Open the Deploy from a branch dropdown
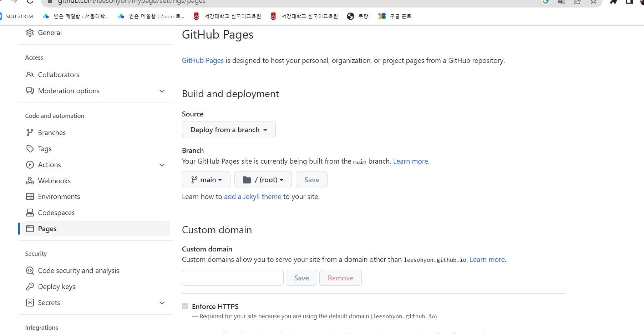This screenshot has width=644, height=334. 229,129
